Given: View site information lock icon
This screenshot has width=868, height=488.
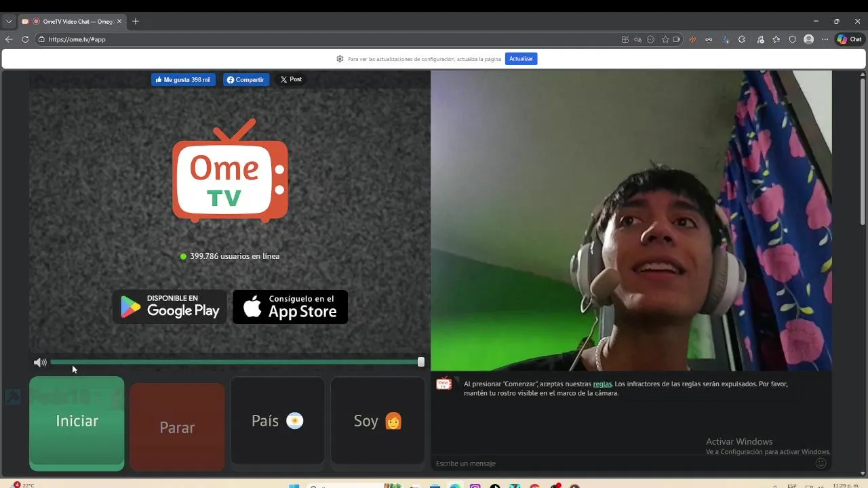Looking at the screenshot, I should [x=41, y=39].
